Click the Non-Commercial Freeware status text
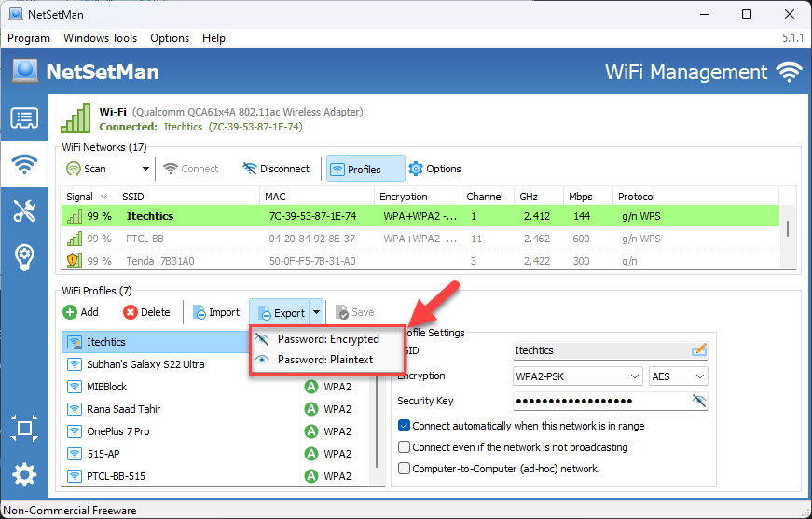The width and height of the screenshot is (812, 519). (71, 511)
